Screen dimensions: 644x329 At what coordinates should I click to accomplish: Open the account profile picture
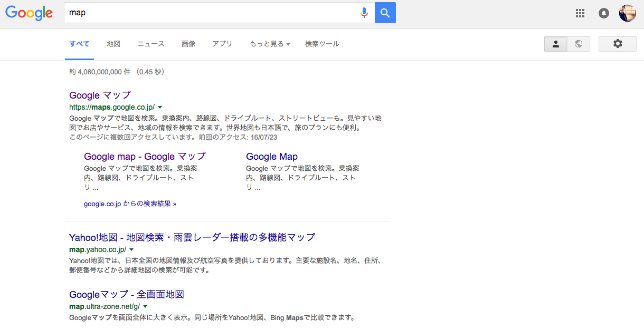pyautogui.click(x=628, y=13)
